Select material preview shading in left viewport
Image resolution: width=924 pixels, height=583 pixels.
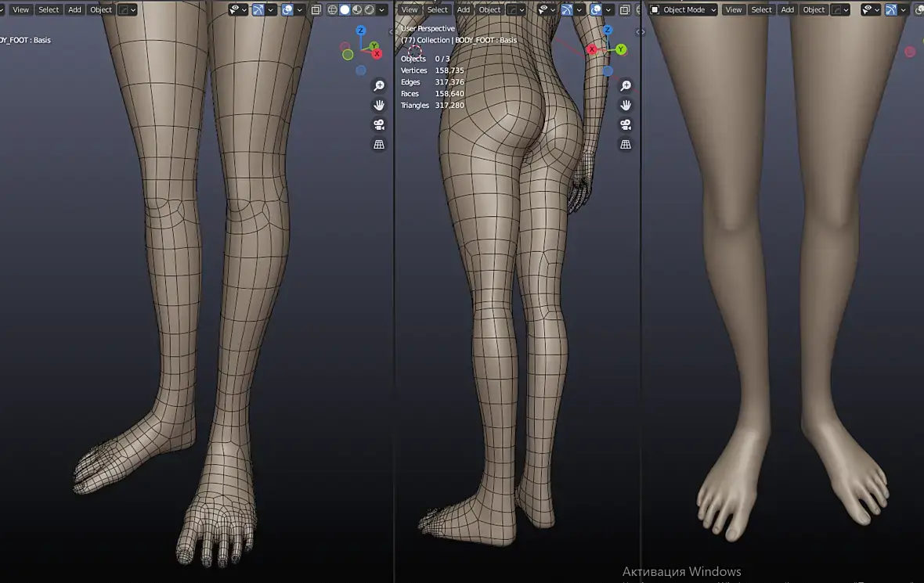[357, 9]
